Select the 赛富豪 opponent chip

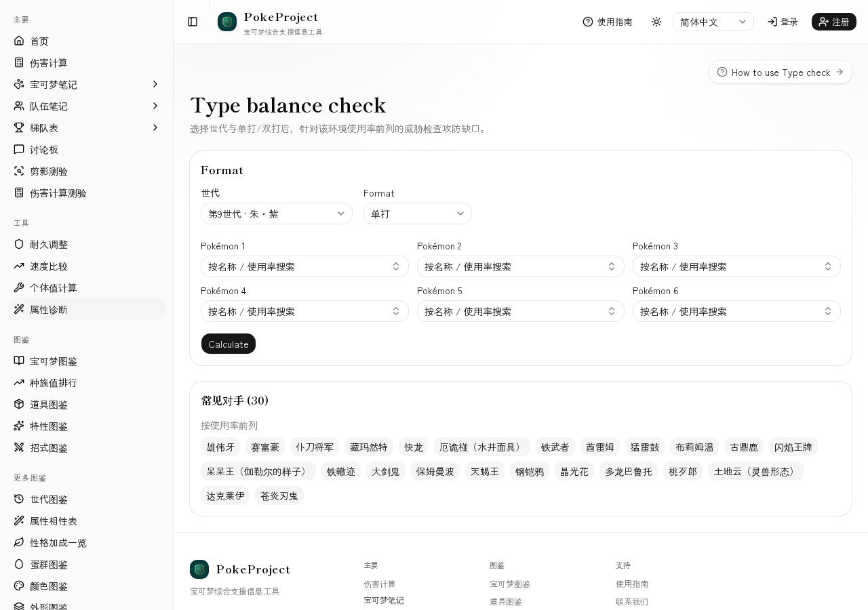[265, 447]
